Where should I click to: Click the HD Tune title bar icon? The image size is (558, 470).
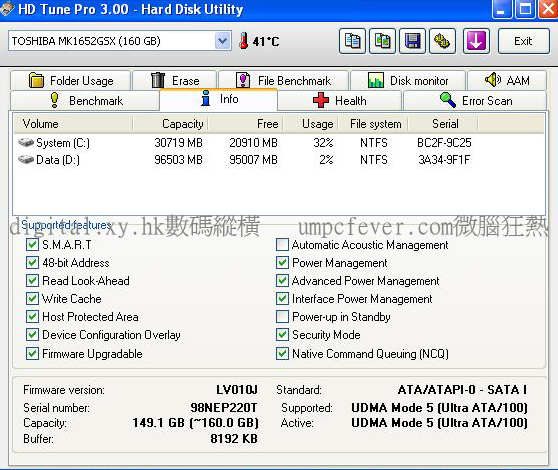pos(7,9)
